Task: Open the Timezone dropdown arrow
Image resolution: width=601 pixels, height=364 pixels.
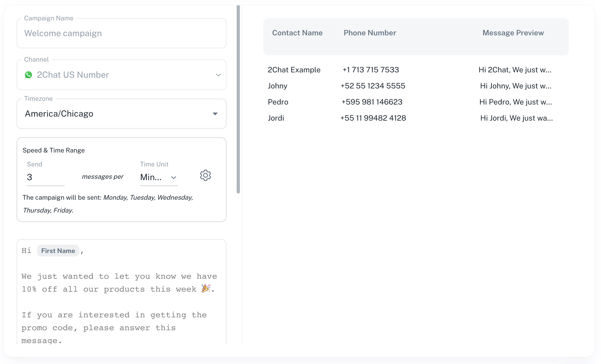Action: click(215, 114)
